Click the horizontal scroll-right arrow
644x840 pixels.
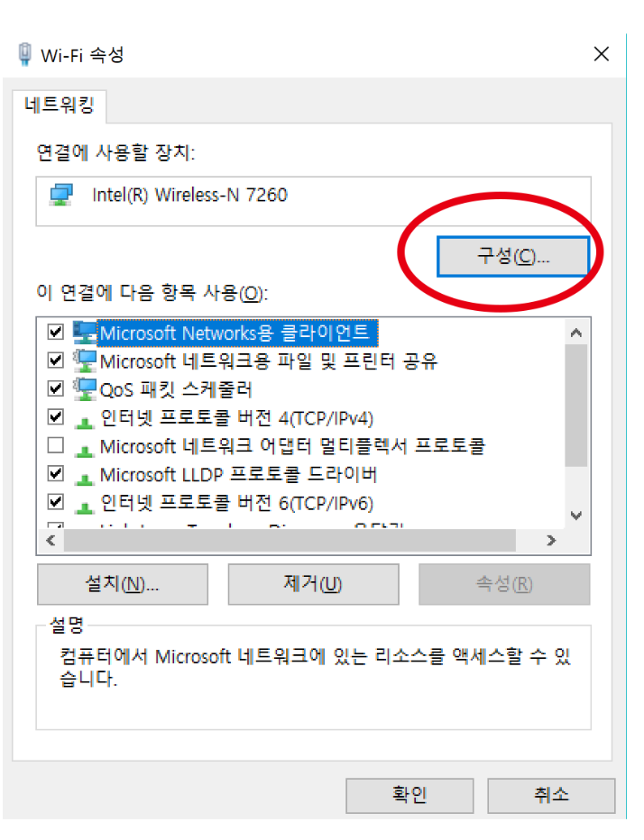click(551, 541)
